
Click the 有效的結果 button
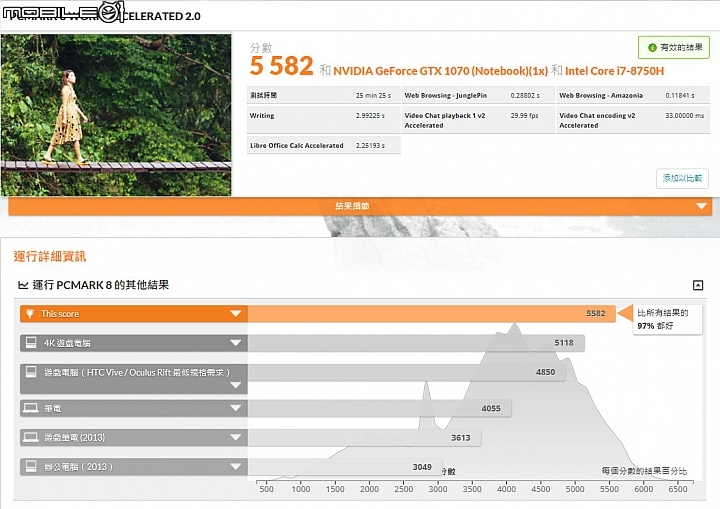click(x=674, y=47)
